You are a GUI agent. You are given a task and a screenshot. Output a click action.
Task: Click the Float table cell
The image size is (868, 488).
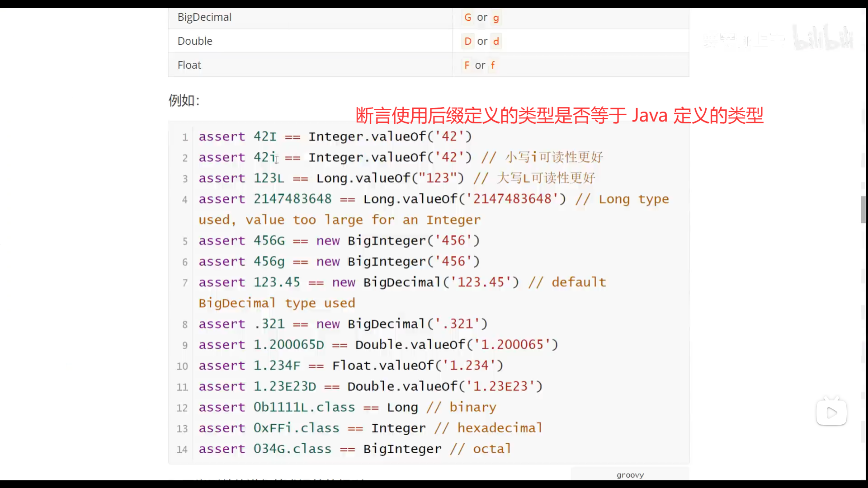pos(189,65)
